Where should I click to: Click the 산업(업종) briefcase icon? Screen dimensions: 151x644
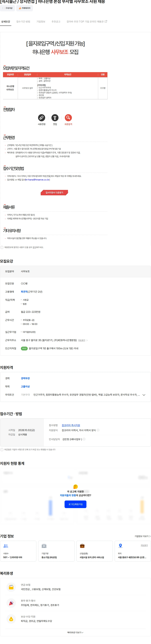point(82,546)
